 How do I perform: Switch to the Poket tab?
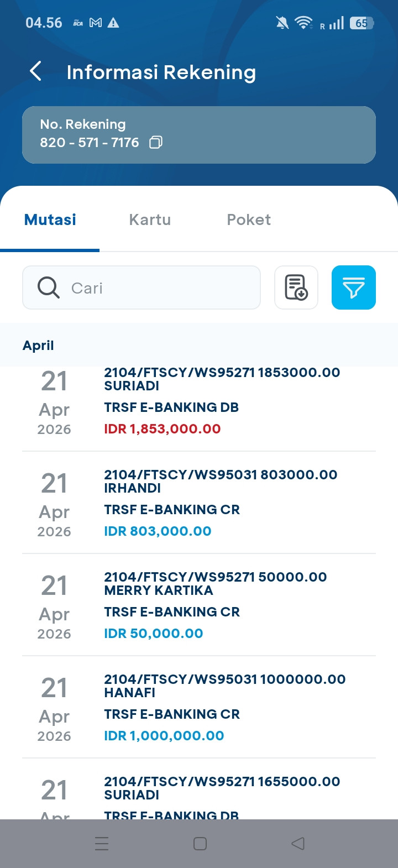[x=249, y=219]
